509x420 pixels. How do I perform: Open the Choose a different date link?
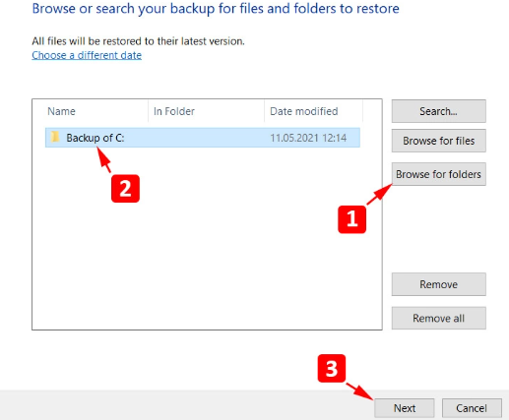[87, 55]
